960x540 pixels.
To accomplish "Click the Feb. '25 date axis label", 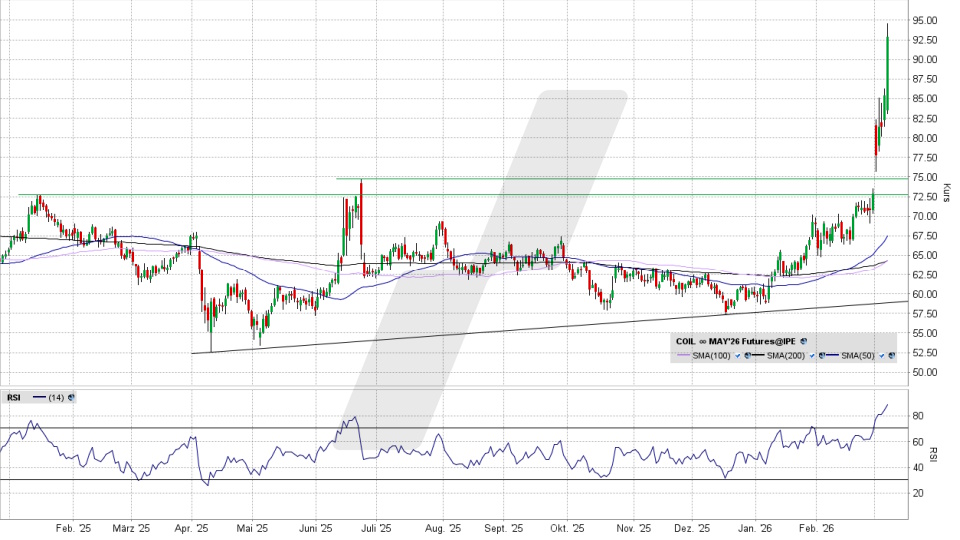I will point(73,528).
